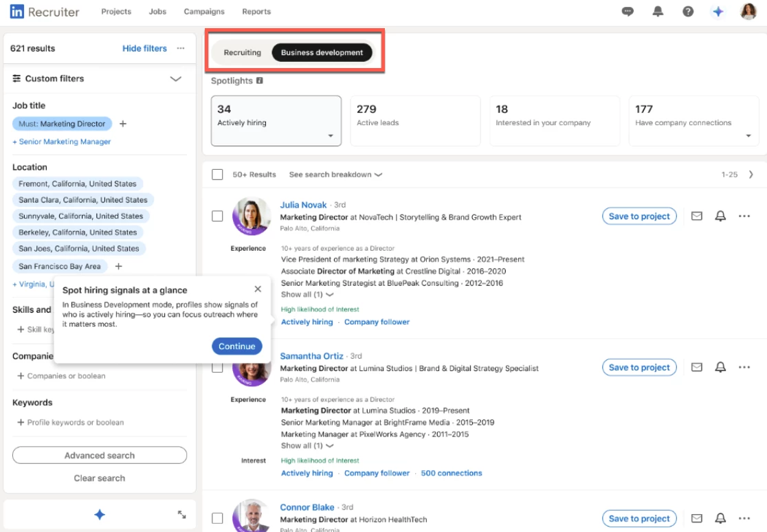Add another job title with the plus icon
This screenshot has height=532, width=767.
pyautogui.click(x=123, y=124)
